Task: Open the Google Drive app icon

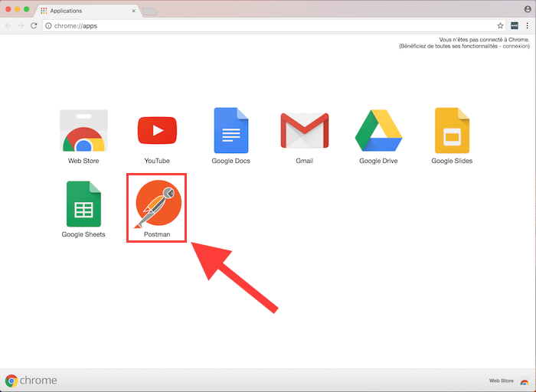Action: (x=378, y=131)
